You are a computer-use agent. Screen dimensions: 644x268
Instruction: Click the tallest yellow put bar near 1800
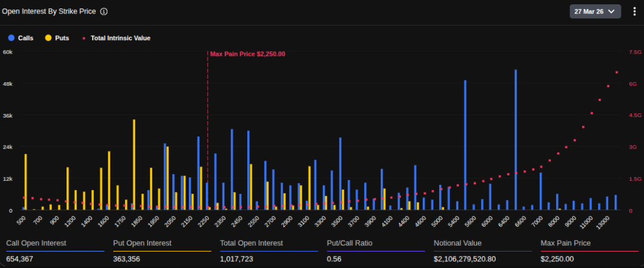click(134, 164)
